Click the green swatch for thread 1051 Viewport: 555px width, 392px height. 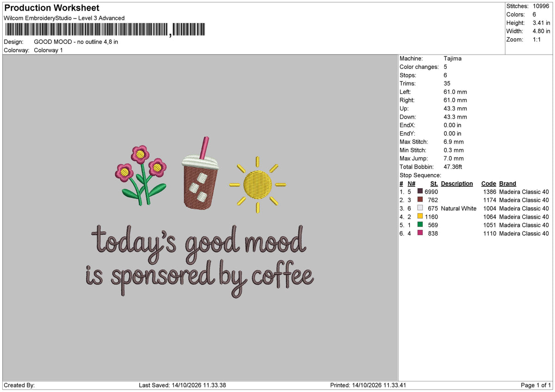420,224
